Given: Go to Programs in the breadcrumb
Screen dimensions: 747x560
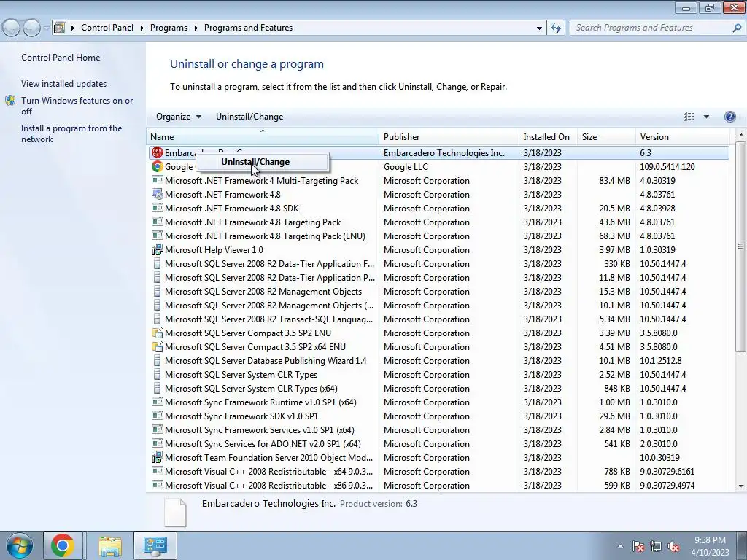Looking at the screenshot, I should (169, 28).
